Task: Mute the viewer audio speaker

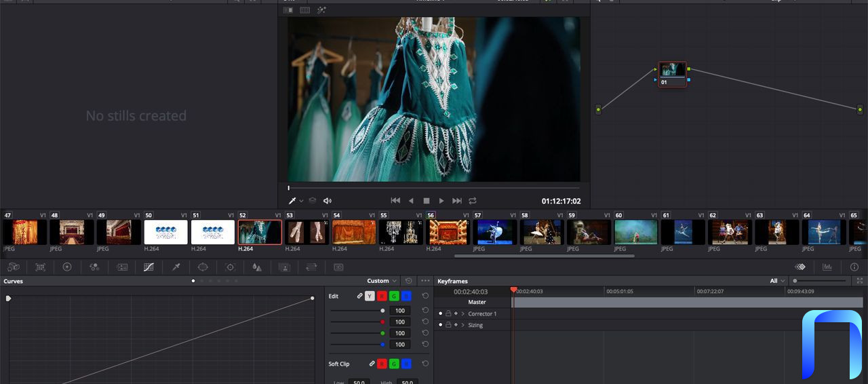Action: 328,201
